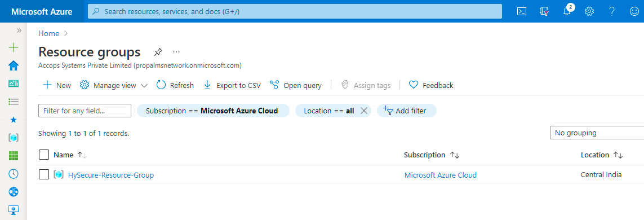This screenshot has width=644, height=220.
Task: Click Open query
Action: (x=295, y=85)
